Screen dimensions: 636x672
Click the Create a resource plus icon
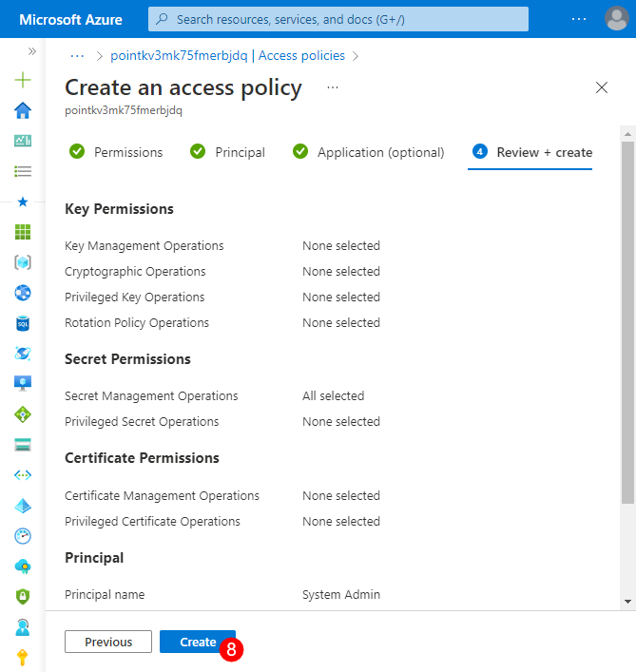pyautogui.click(x=23, y=80)
